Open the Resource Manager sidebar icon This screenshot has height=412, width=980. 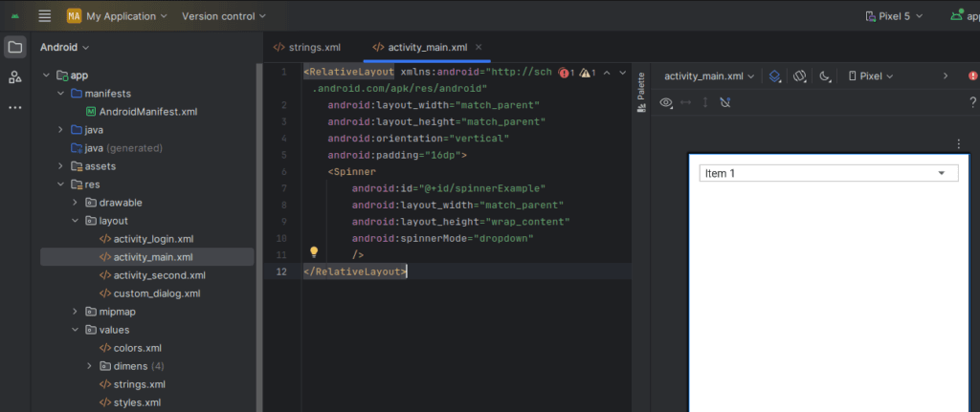[15, 77]
